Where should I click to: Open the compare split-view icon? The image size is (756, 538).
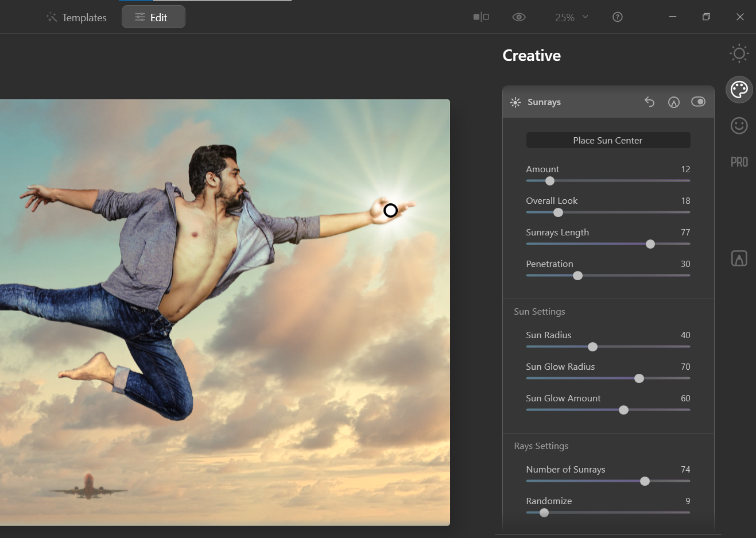pos(480,17)
